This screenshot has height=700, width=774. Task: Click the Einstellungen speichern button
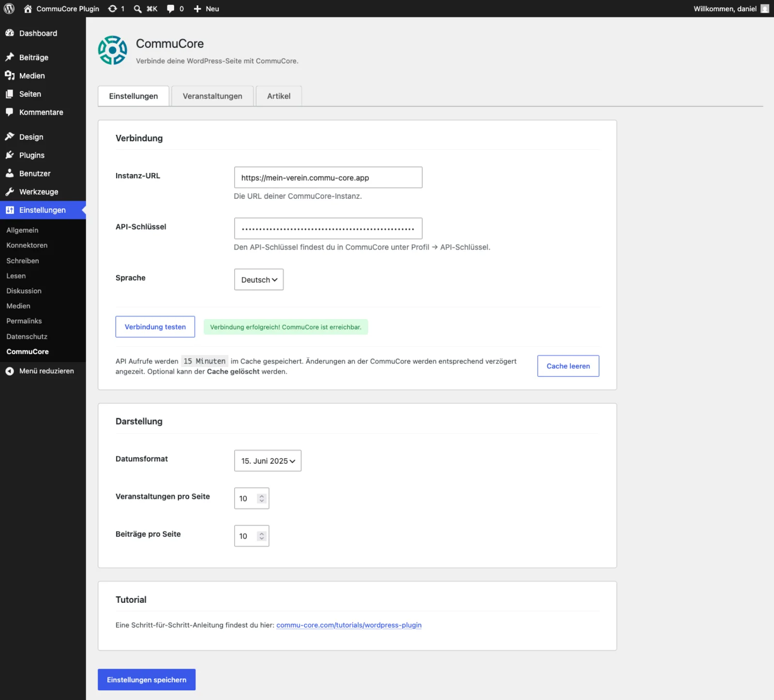[147, 680]
